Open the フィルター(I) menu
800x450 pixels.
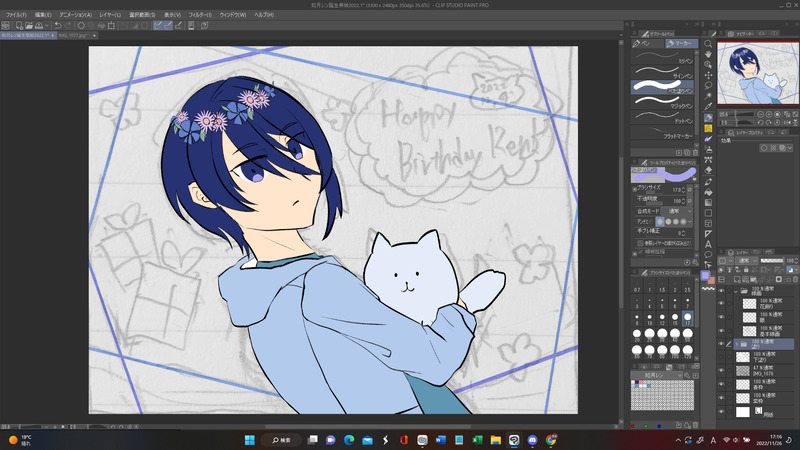[x=200, y=15]
